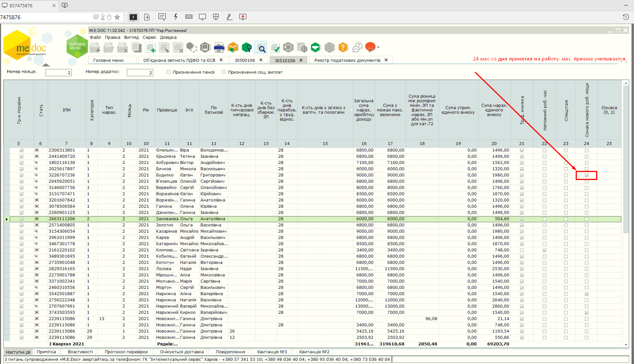
Task: Click the orange question mark help icon
Action: click(x=343, y=47)
